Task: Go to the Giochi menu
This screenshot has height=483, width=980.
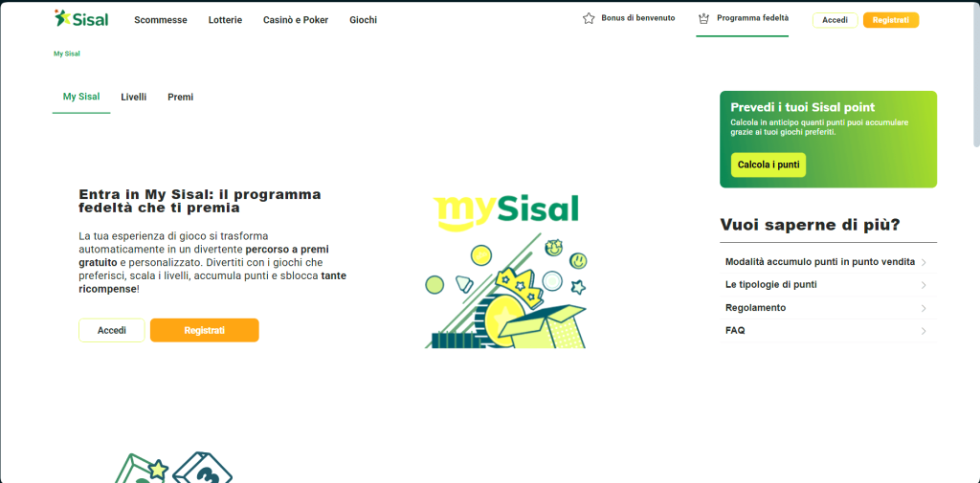Action: [363, 20]
